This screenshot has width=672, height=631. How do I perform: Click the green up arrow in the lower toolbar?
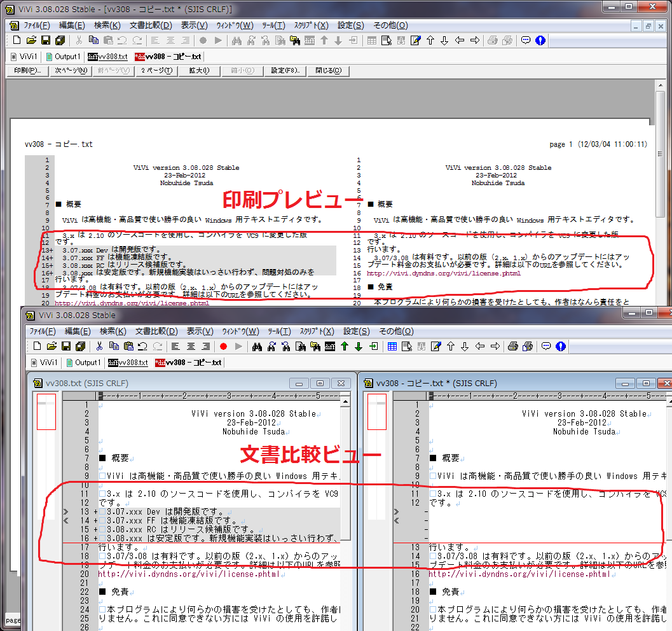[x=344, y=347]
